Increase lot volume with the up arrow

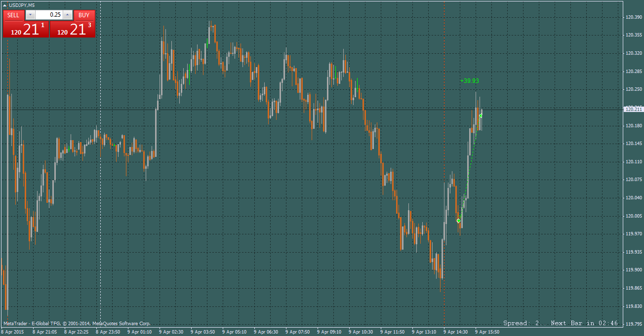coord(68,15)
